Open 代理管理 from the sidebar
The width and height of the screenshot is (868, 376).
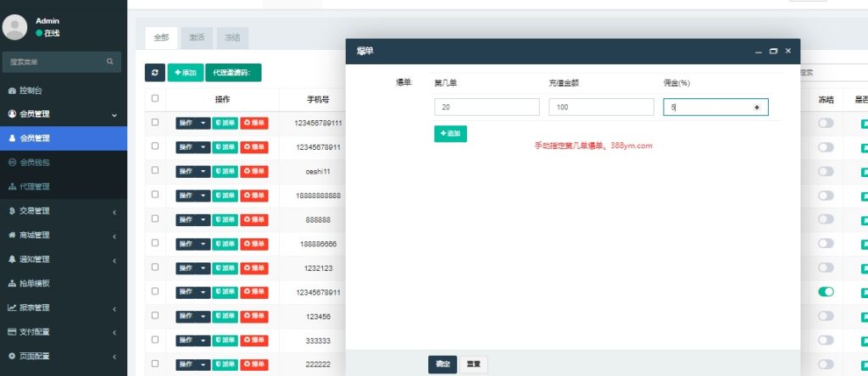[x=34, y=186]
